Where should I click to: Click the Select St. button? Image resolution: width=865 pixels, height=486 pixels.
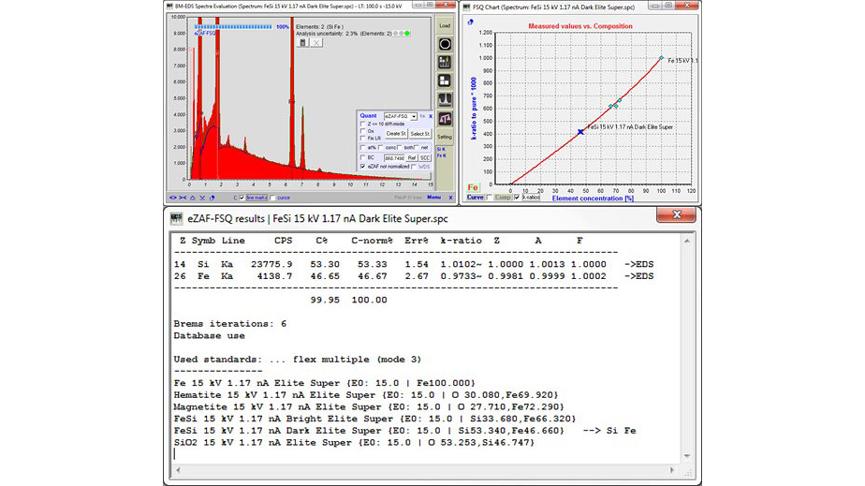(x=420, y=134)
